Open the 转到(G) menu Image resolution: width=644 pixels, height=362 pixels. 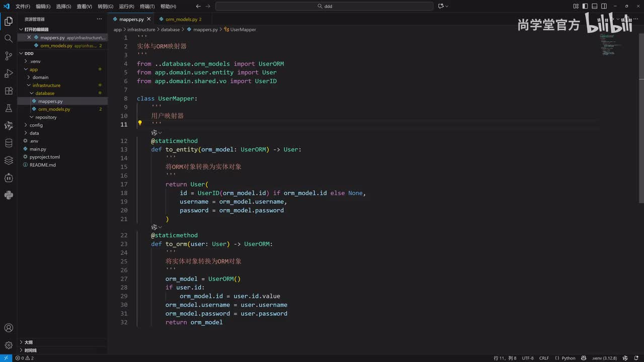click(106, 7)
